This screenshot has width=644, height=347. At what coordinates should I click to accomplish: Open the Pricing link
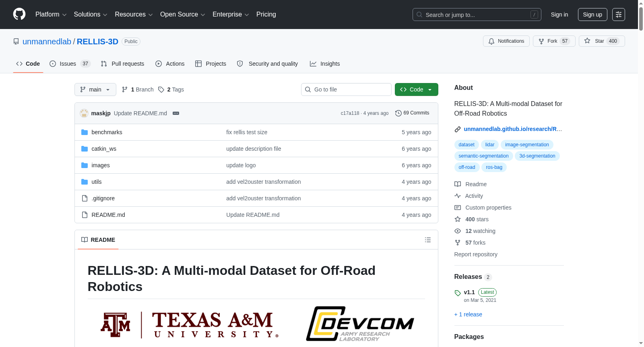(266, 15)
